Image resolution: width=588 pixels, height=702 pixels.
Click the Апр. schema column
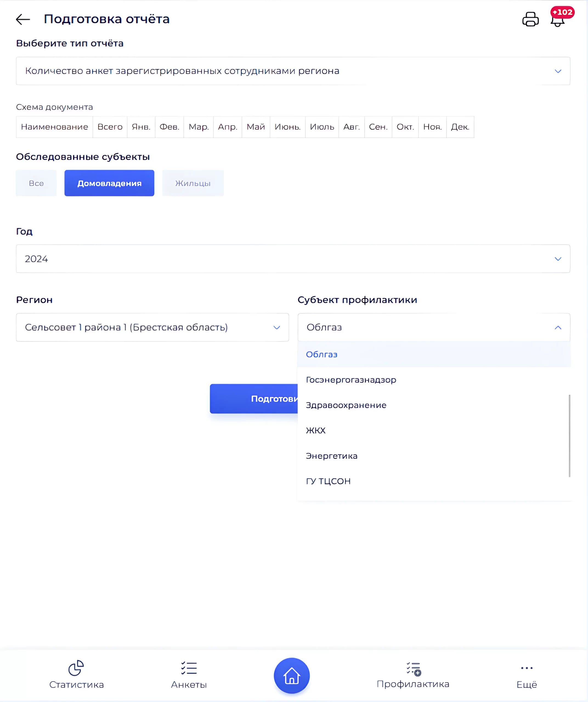tap(228, 127)
